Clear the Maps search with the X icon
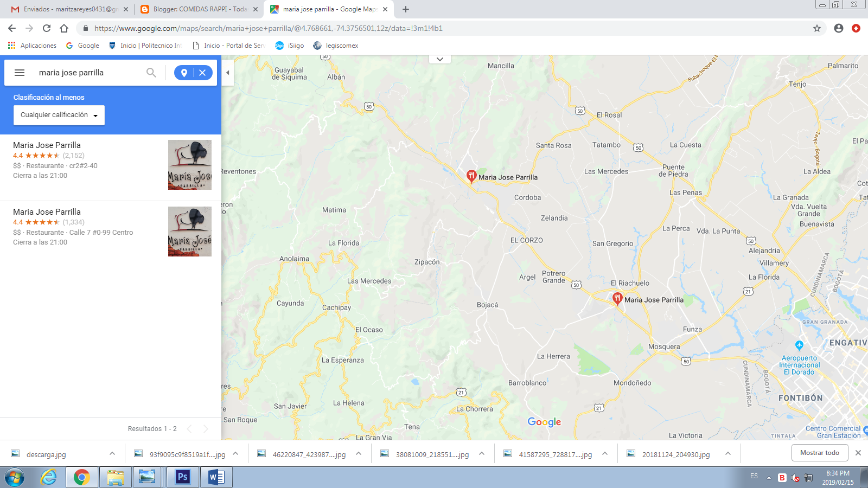Viewport: 868px width, 488px height. coord(202,73)
